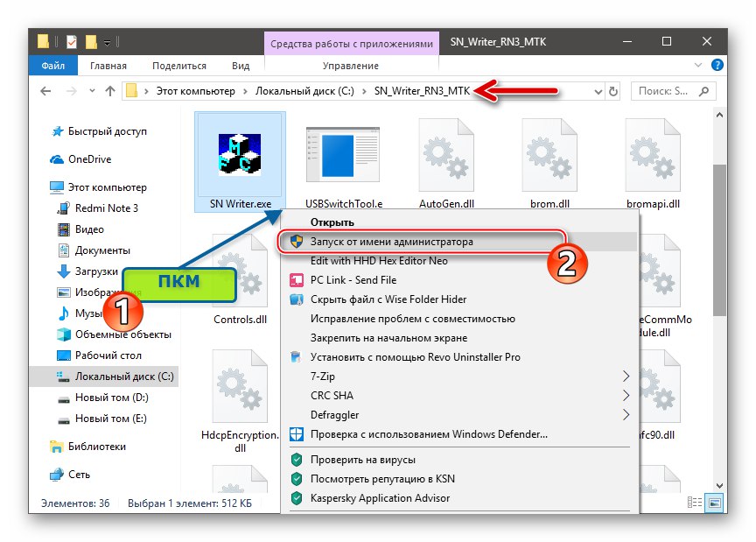Select the brom.dll file
756x542 pixels.
click(x=549, y=164)
